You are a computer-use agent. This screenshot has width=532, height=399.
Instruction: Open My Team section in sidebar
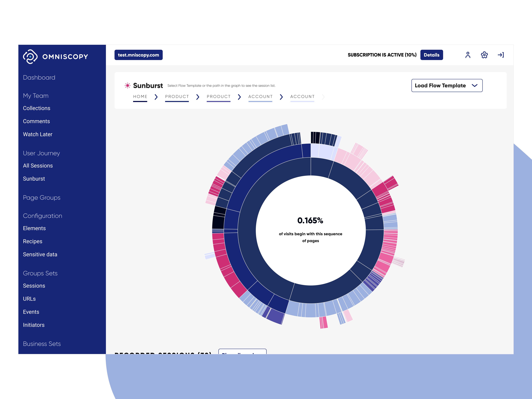(x=36, y=96)
